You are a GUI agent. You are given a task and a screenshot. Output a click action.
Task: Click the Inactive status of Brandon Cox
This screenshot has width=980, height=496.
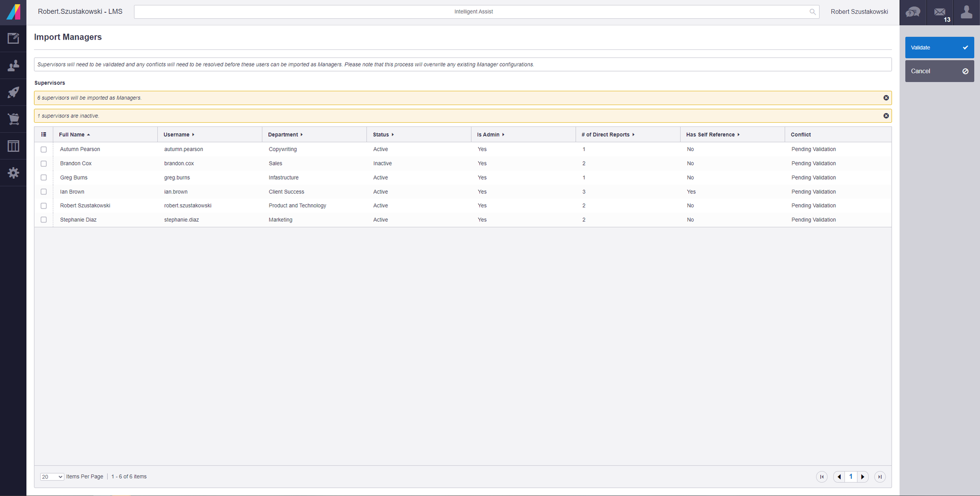(382, 163)
